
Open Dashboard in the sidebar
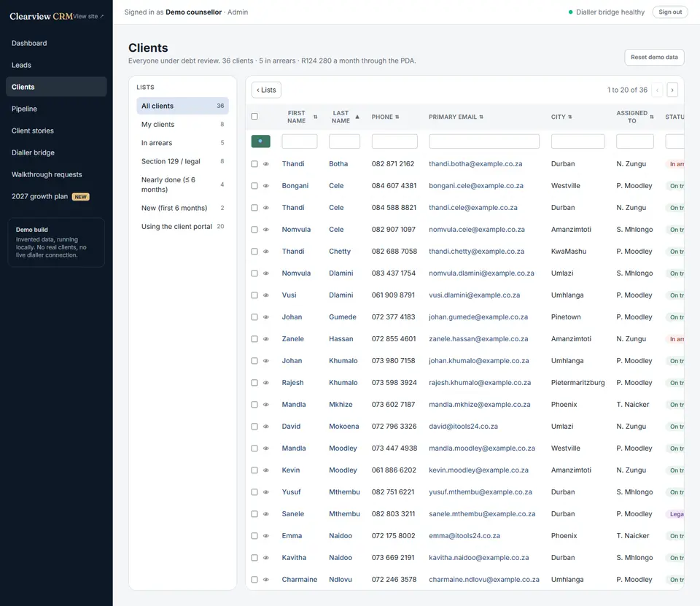click(56, 43)
